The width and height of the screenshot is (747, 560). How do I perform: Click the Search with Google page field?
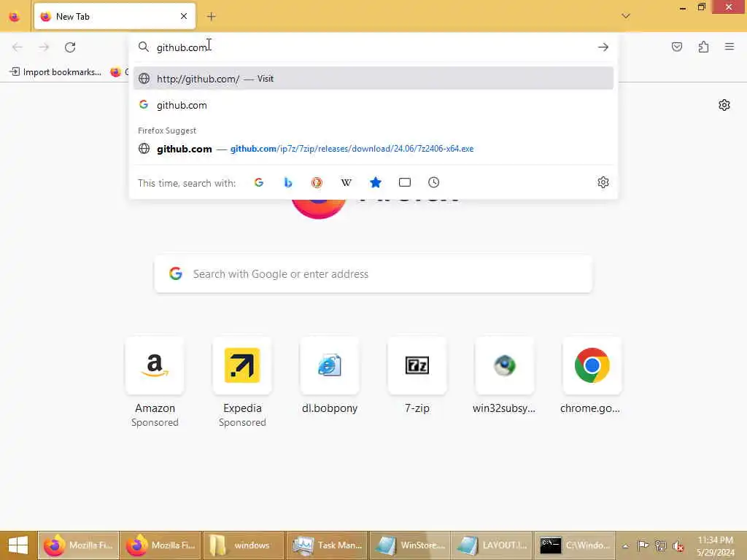pyautogui.click(x=373, y=274)
